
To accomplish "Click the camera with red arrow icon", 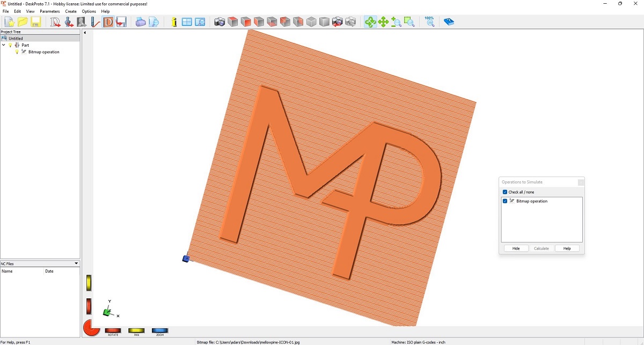I will pos(338,22).
